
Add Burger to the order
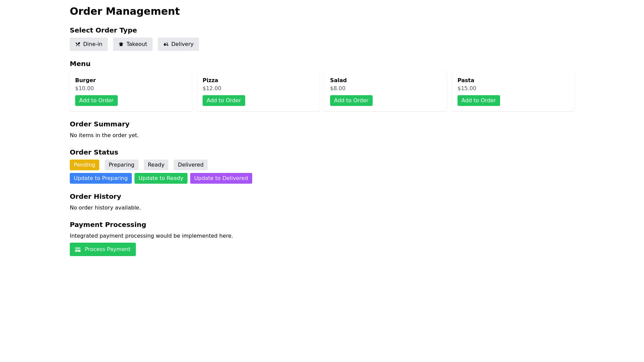point(96,100)
